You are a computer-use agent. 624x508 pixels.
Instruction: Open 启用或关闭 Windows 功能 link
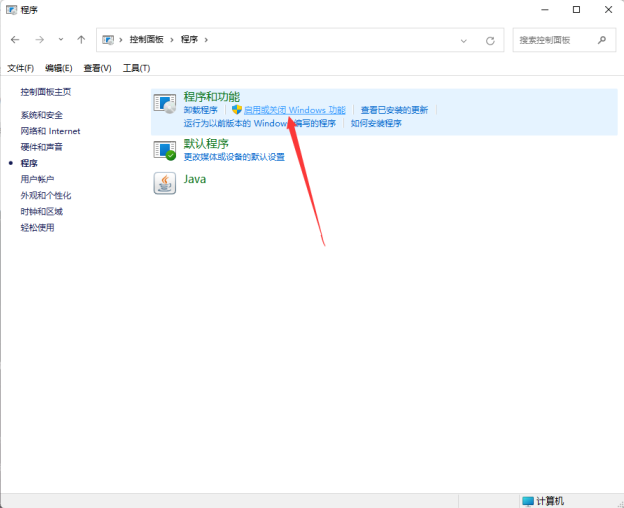pyautogui.click(x=295, y=110)
